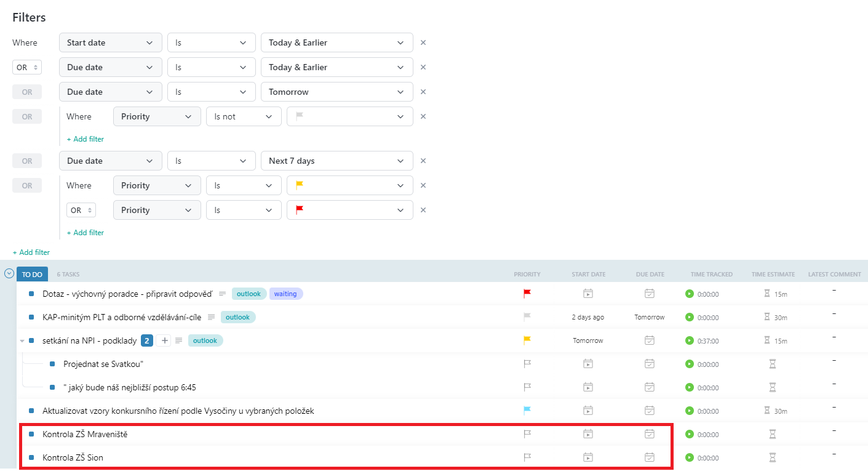868x471 pixels.
Task: Open time estimate of Kontrola ZŠ Sion
Action: click(x=773, y=457)
